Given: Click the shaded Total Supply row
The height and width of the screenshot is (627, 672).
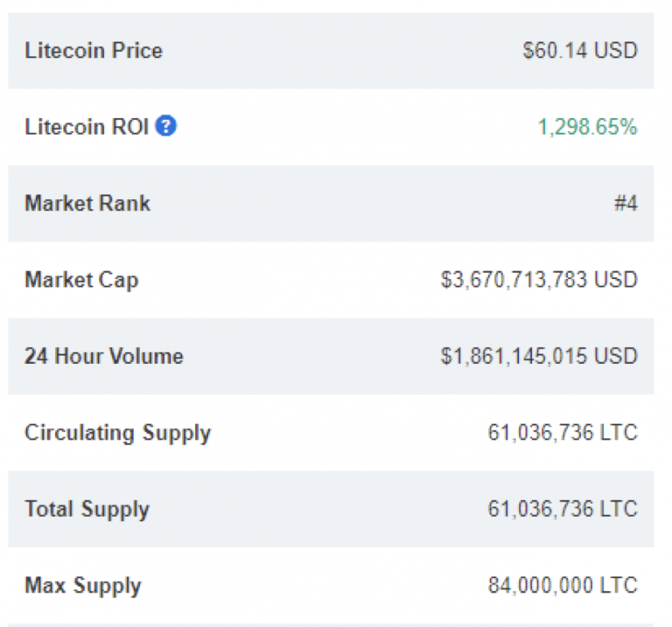Looking at the screenshot, I should (331, 509).
